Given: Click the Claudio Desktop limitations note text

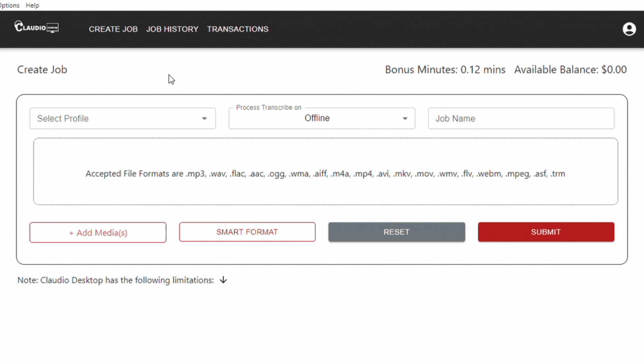Looking at the screenshot, I should [115, 280].
